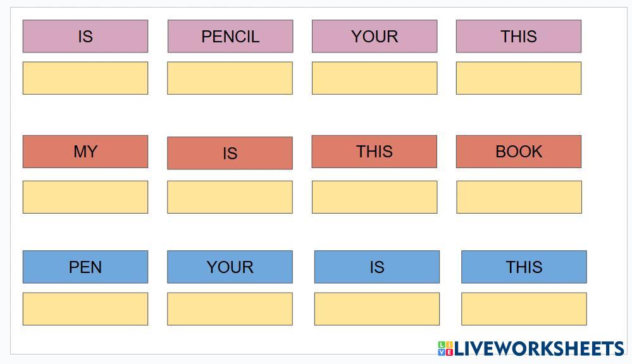Click the red MY word tile
The height and width of the screenshot is (364, 632).
pos(85,152)
